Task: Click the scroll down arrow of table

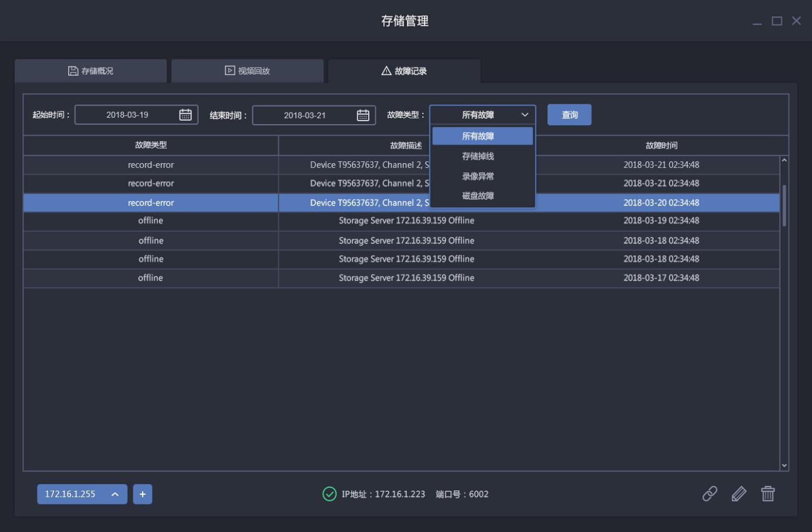Action: point(784,465)
